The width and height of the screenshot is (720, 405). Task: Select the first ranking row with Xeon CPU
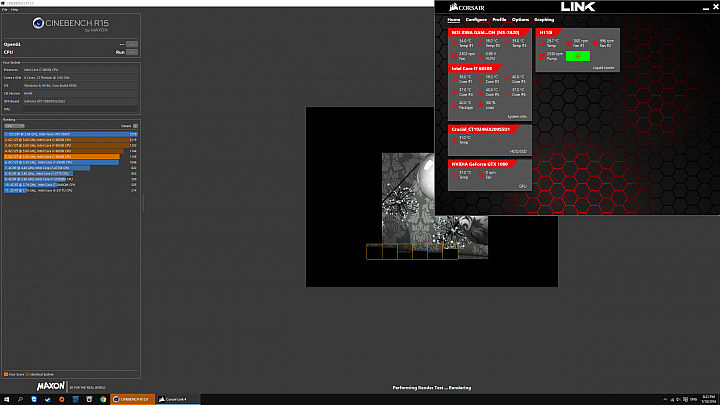71,134
